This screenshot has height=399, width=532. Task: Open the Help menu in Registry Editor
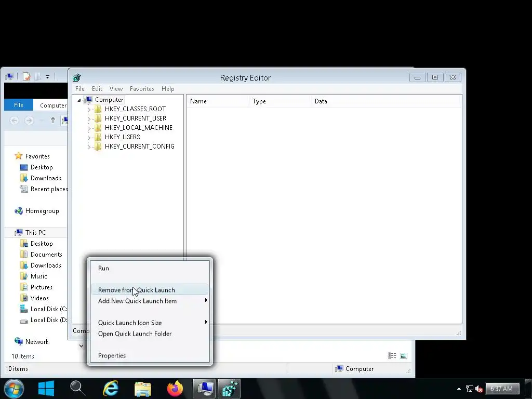(x=168, y=89)
